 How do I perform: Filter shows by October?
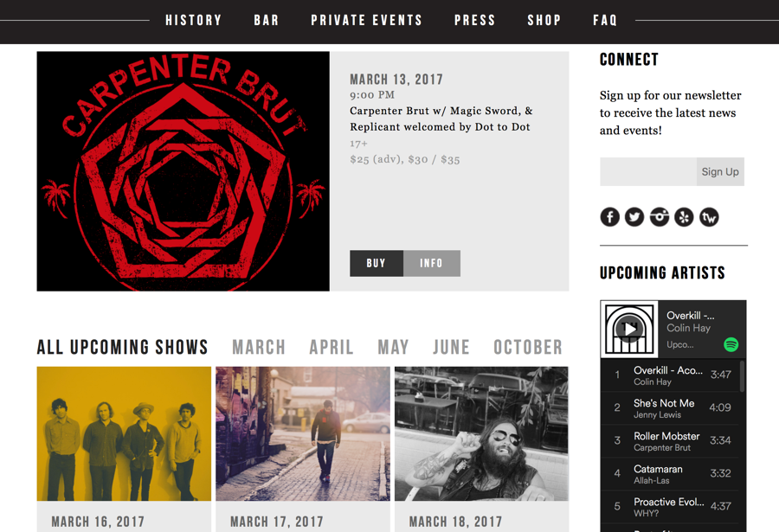click(528, 347)
